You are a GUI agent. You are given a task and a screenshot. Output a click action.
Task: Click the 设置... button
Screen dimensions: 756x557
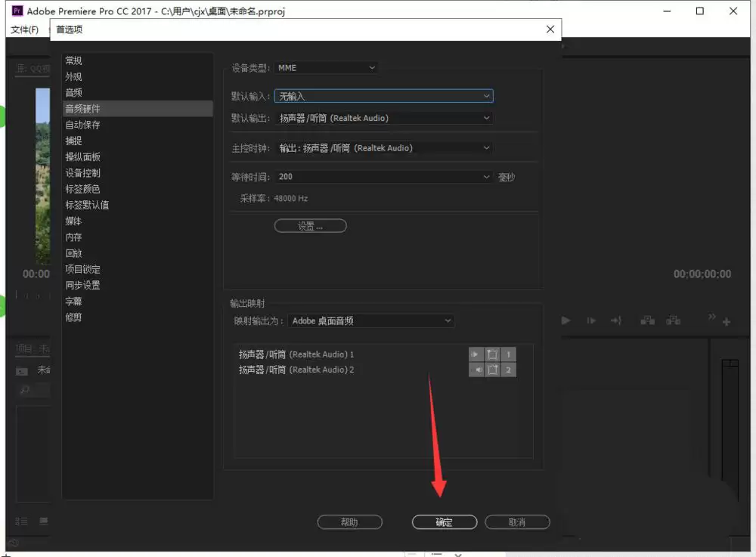pyautogui.click(x=311, y=225)
